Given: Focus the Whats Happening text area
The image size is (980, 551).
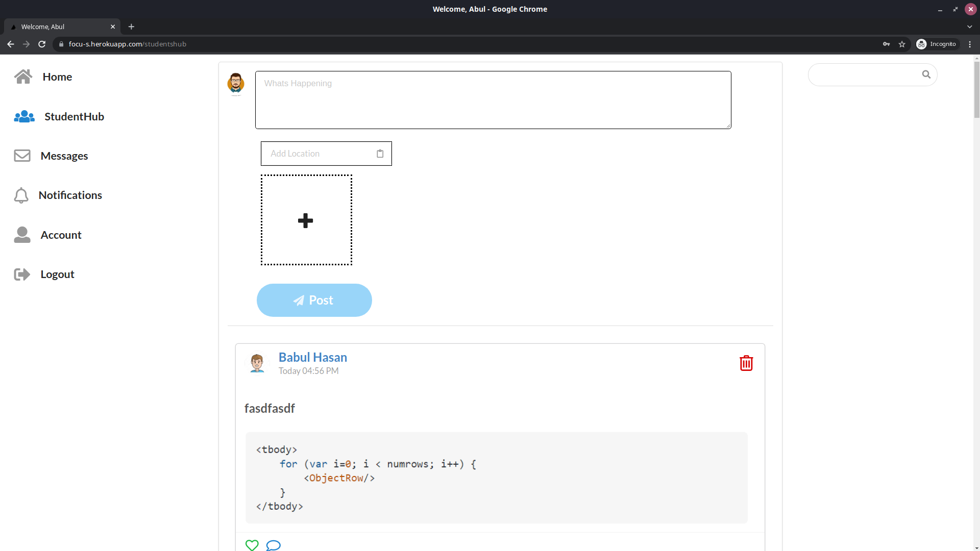Looking at the screenshot, I should [x=493, y=100].
